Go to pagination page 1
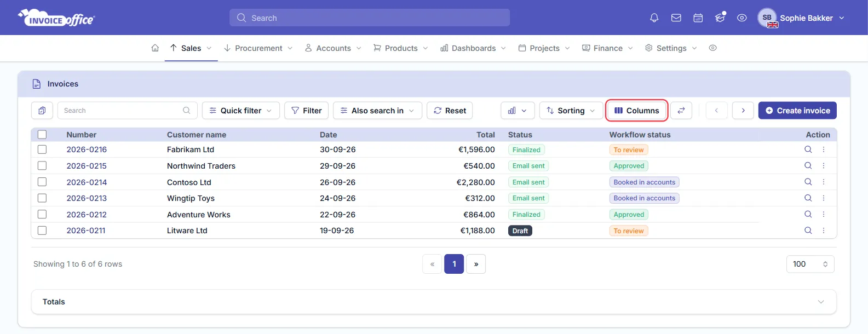 pyautogui.click(x=454, y=264)
